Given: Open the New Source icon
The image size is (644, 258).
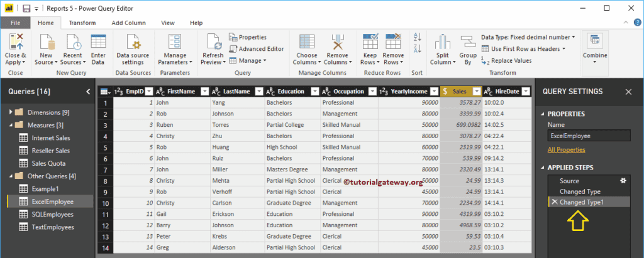Looking at the screenshot, I should (x=47, y=42).
